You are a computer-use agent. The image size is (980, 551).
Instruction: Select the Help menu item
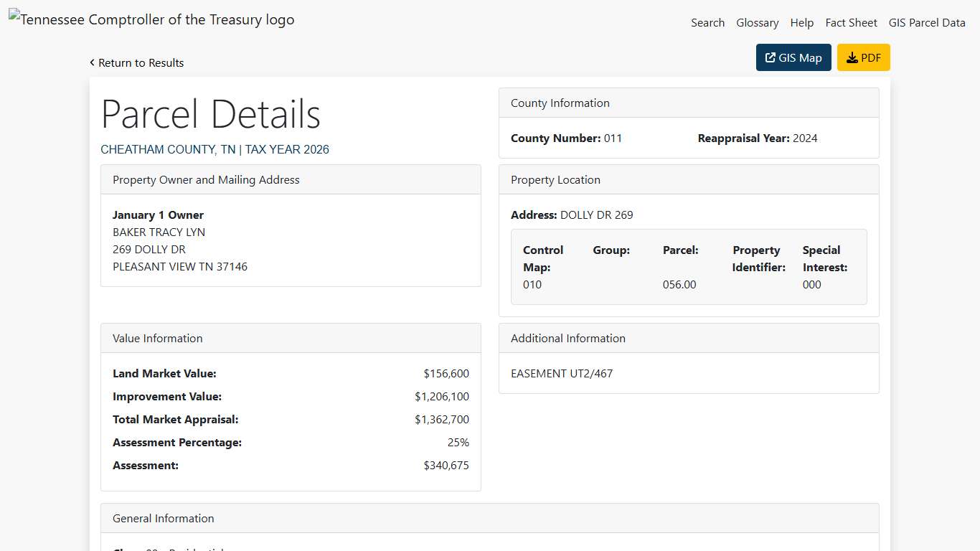pos(801,22)
